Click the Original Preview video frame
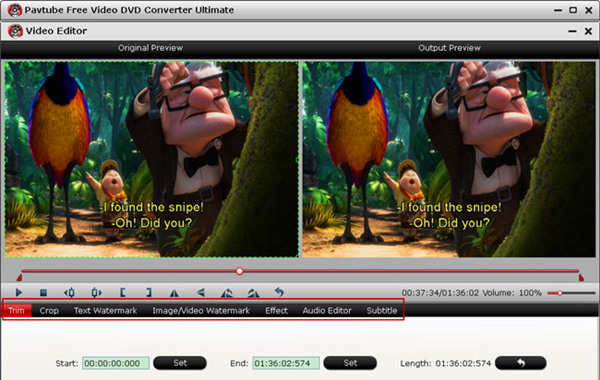 [x=152, y=159]
